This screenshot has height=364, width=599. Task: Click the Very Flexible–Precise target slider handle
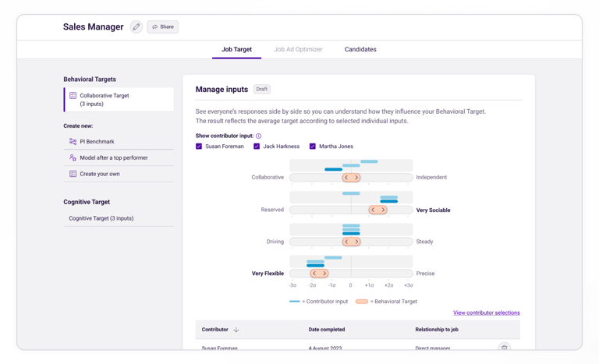pos(319,274)
